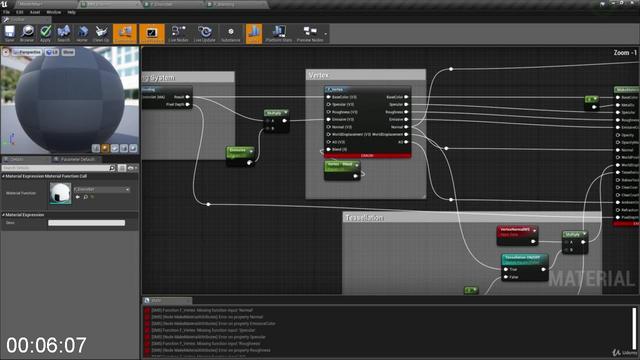Viewport: 640px width, 360px height.
Task: Click the Normal output pin on F_Vertex
Action: 406,127
